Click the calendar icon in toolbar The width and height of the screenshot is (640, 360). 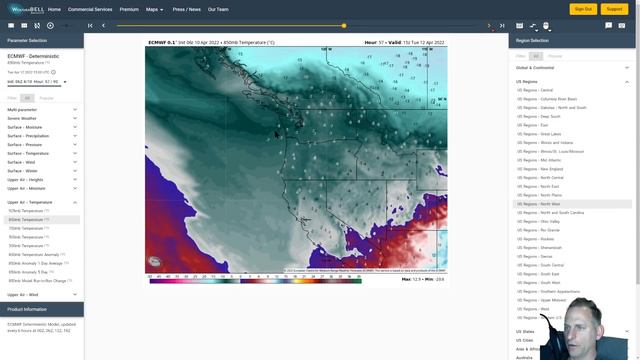[x=520, y=26]
